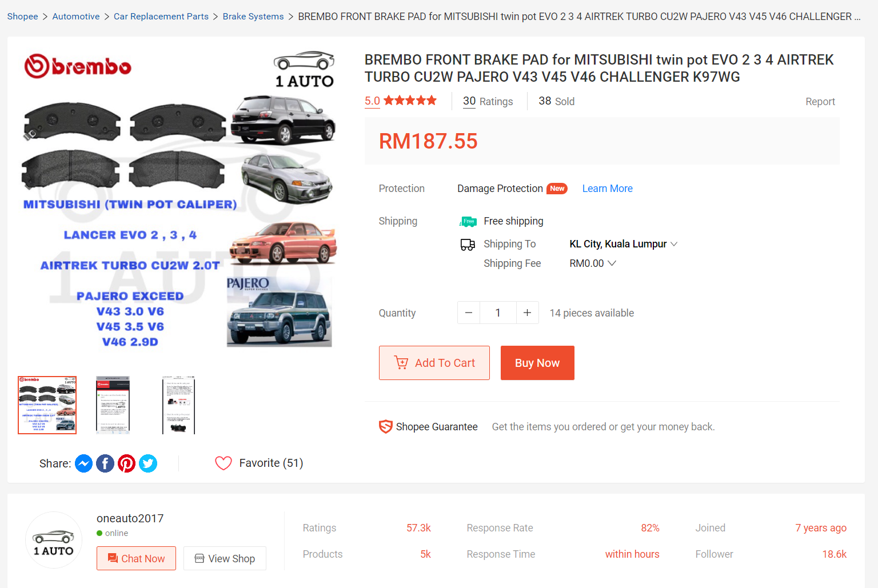This screenshot has width=878, height=588.
Task: Share product on Pinterest
Action: click(x=126, y=463)
